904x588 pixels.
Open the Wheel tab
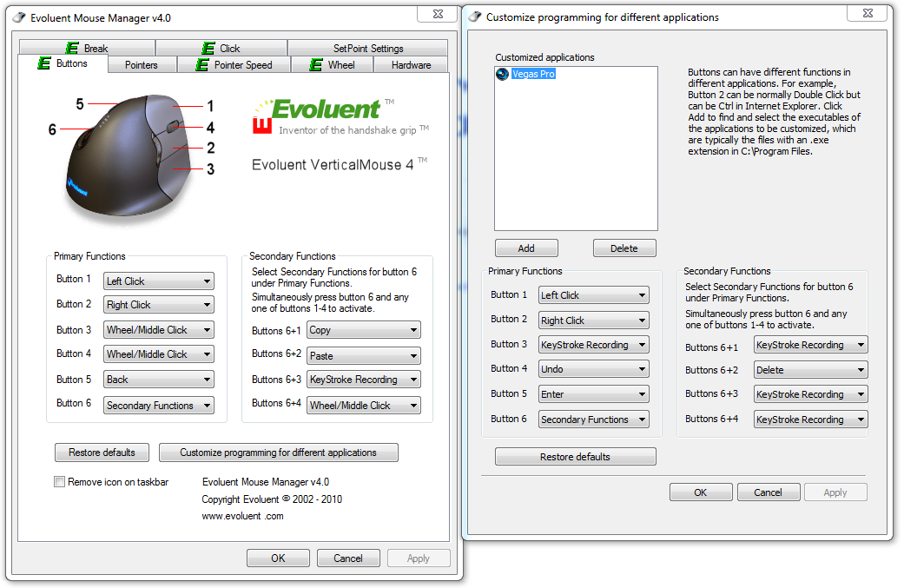click(x=332, y=65)
